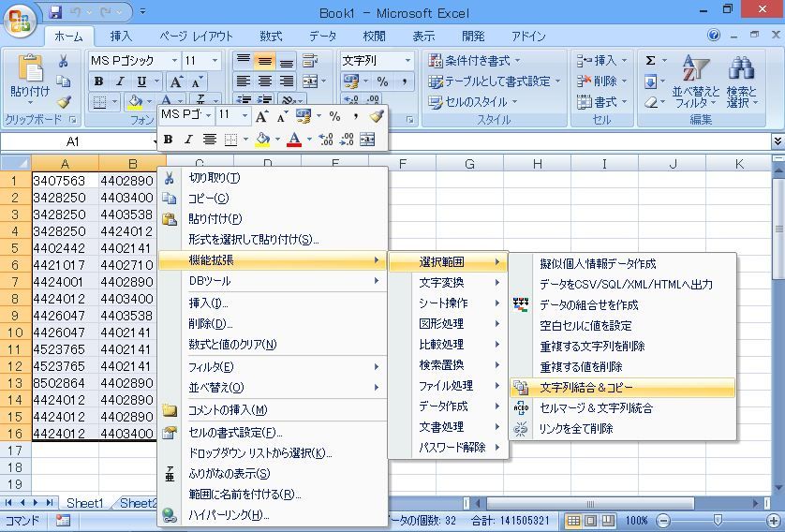Click the macro record icon in status bar
Viewport: 785px width, 532px height.
[x=63, y=521]
